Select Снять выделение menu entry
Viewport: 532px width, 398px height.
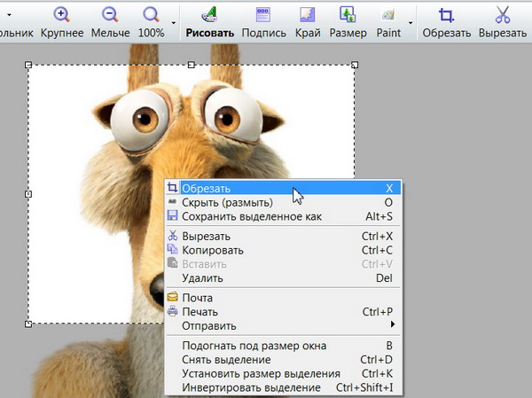284,360
